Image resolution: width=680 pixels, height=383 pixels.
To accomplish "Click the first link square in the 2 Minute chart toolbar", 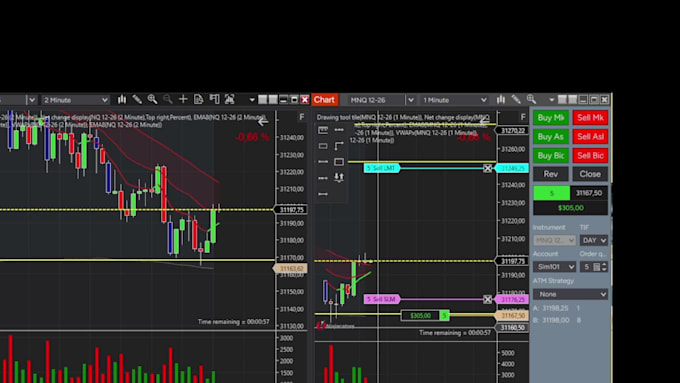I will [262, 100].
